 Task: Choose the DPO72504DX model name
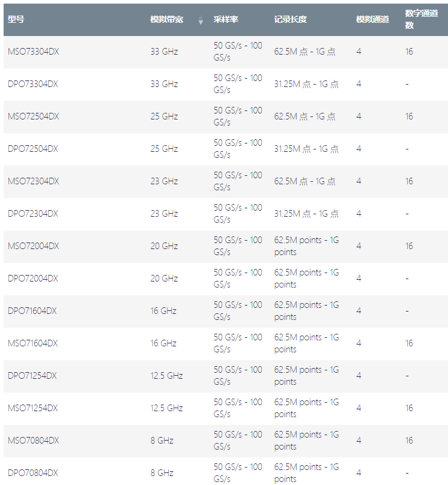coord(33,149)
